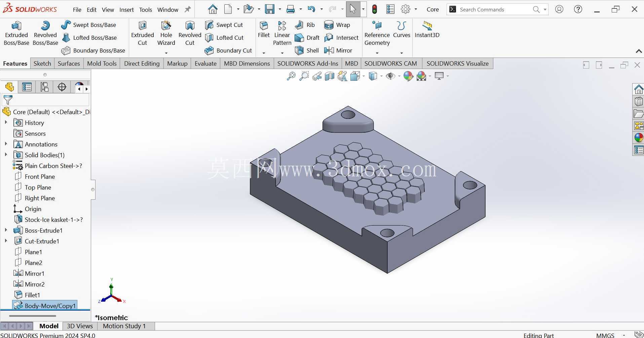644x338 pixels.
Task: Choose the Lofted Cut tool
Action: (224, 38)
